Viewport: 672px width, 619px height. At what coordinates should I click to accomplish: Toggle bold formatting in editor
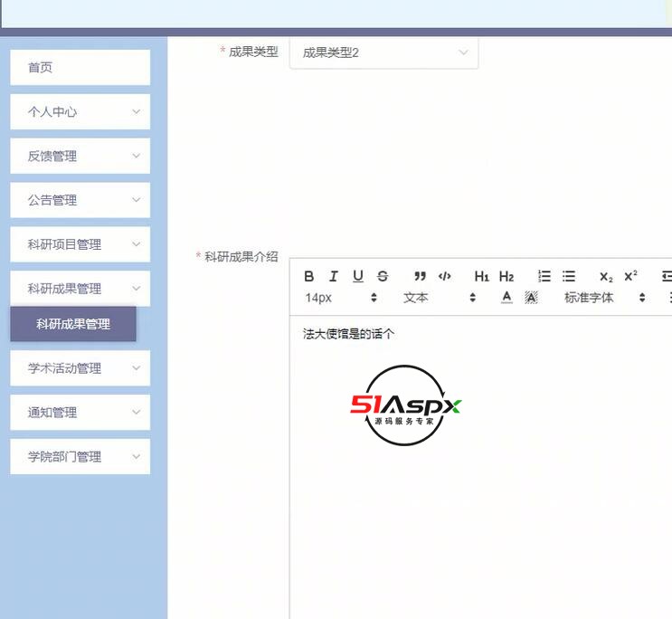point(309,276)
